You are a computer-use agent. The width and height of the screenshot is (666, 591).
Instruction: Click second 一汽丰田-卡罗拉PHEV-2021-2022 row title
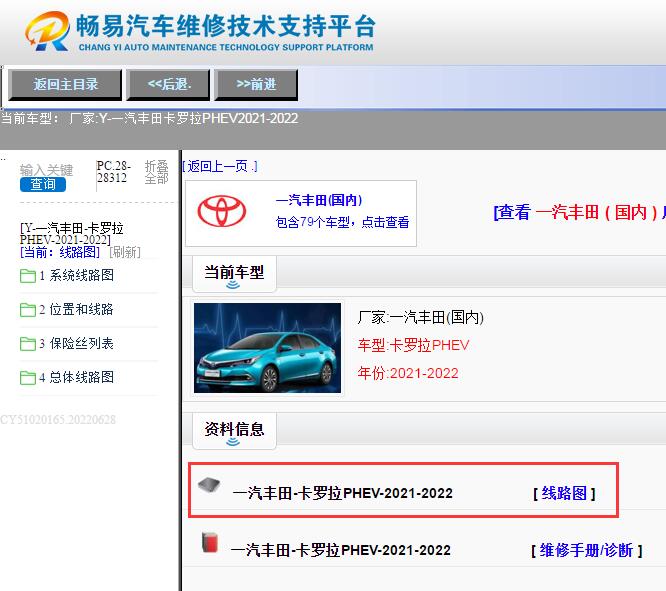pyautogui.click(x=341, y=551)
